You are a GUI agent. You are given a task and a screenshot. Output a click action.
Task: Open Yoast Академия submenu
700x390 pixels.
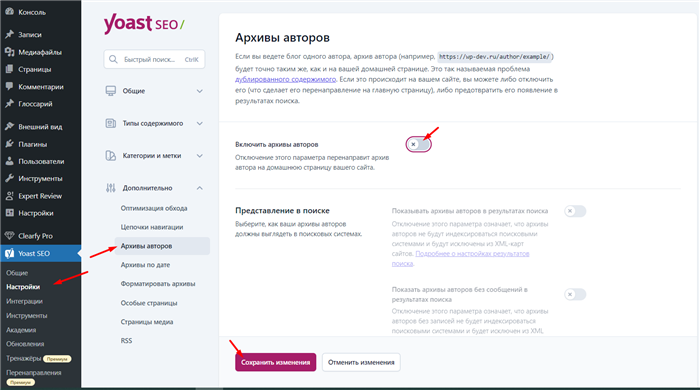point(21,330)
